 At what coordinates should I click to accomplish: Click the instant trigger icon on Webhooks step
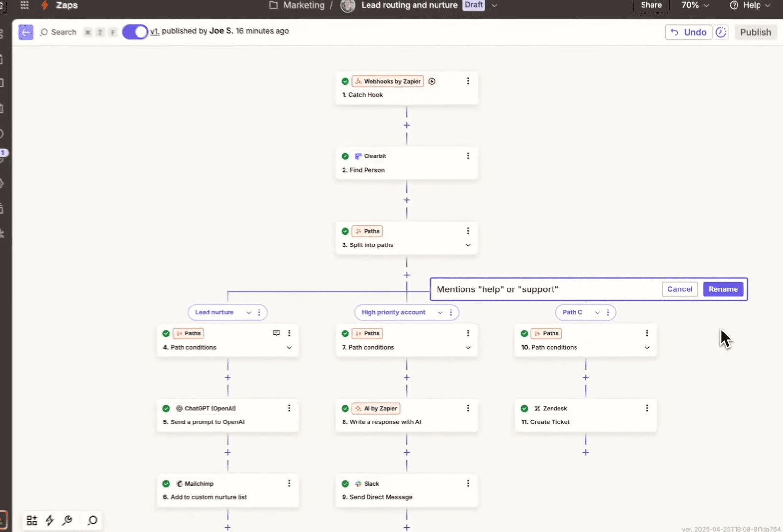pos(432,81)
